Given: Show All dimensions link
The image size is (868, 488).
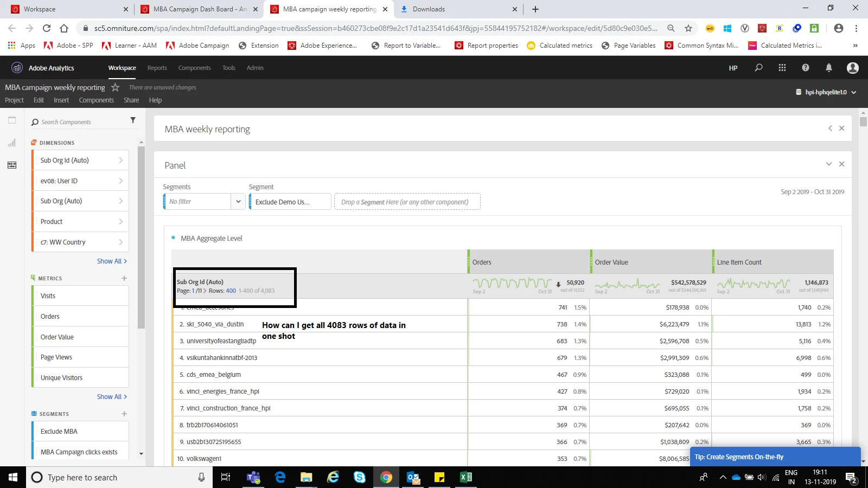Looking at the screenshot, I should point(112,261).
